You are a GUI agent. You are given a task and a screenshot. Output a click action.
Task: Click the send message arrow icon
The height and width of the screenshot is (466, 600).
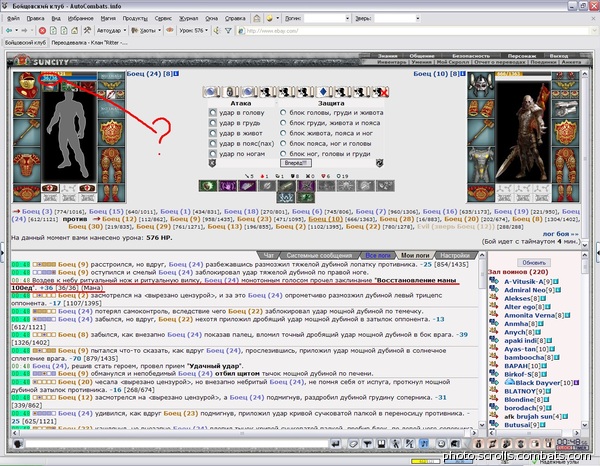click(x=336, y=444)
